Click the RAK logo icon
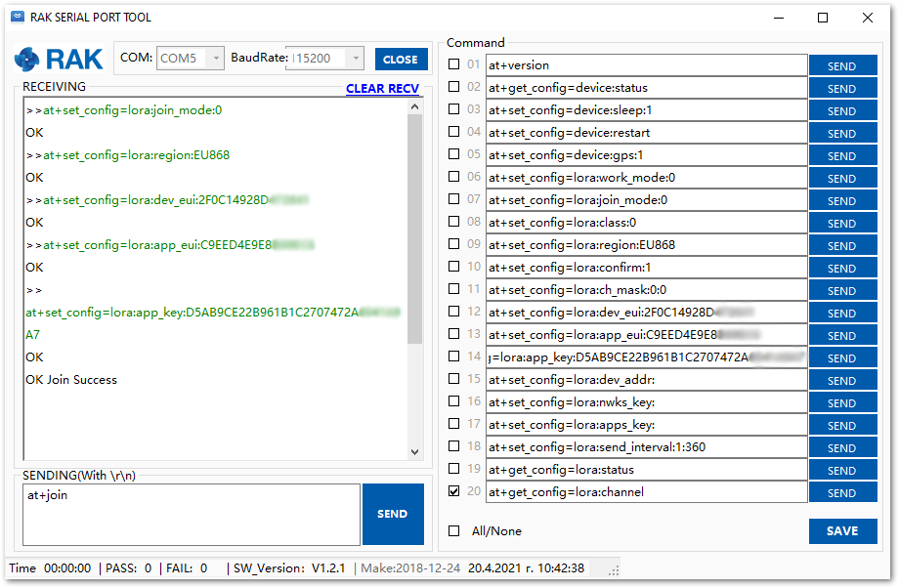Viewport: 899px width, 588px height. 26,59
